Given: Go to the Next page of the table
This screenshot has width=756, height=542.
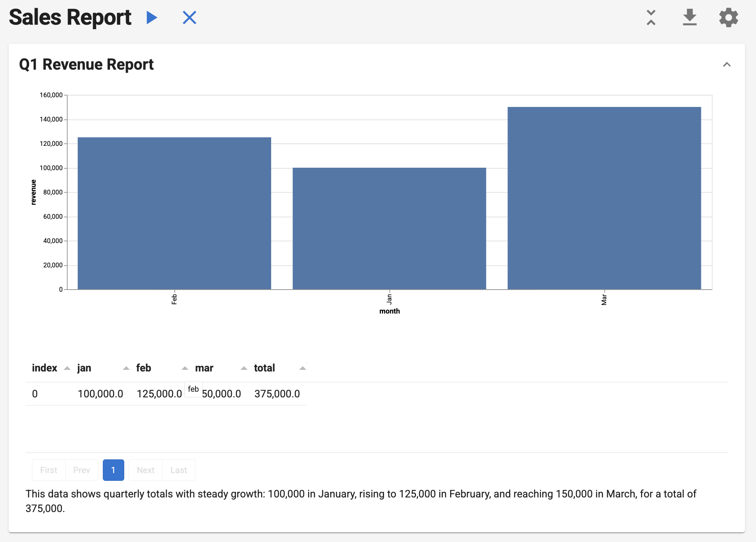Looking at the screenshot, I should tap(145, 470).
